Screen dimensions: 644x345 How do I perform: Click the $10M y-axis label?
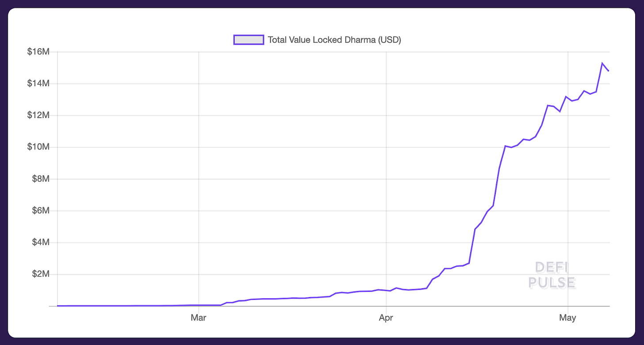(39, 147)
